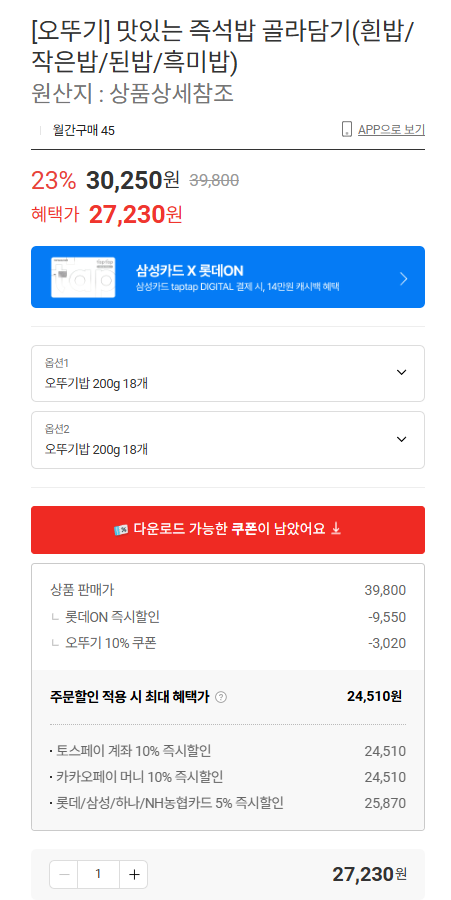Click the download arrow icon on the red coupon bar
This screenshot has width=451, height=900.
pyautogui.click(x=337, y=529)
